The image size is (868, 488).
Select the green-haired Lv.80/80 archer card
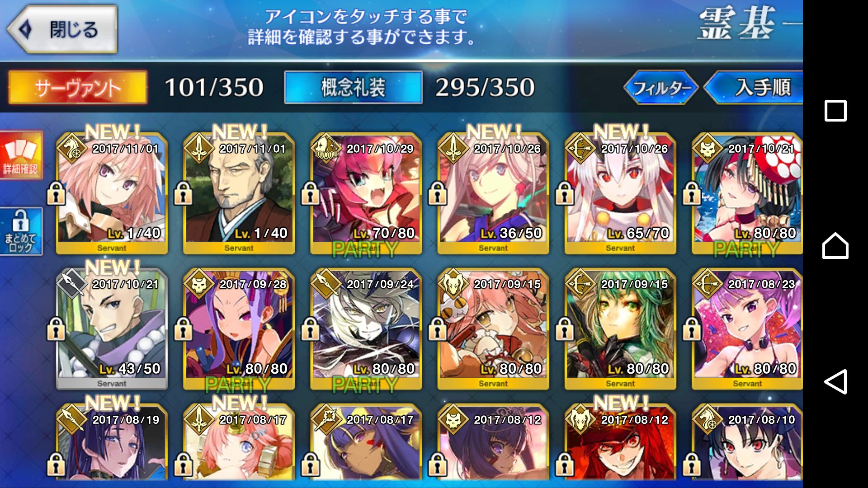[620, 329]
